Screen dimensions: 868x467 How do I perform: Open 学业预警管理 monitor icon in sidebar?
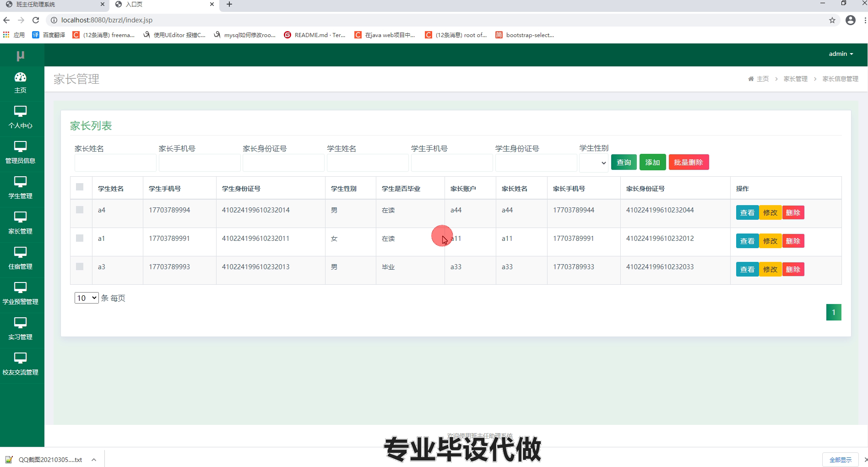20,288
